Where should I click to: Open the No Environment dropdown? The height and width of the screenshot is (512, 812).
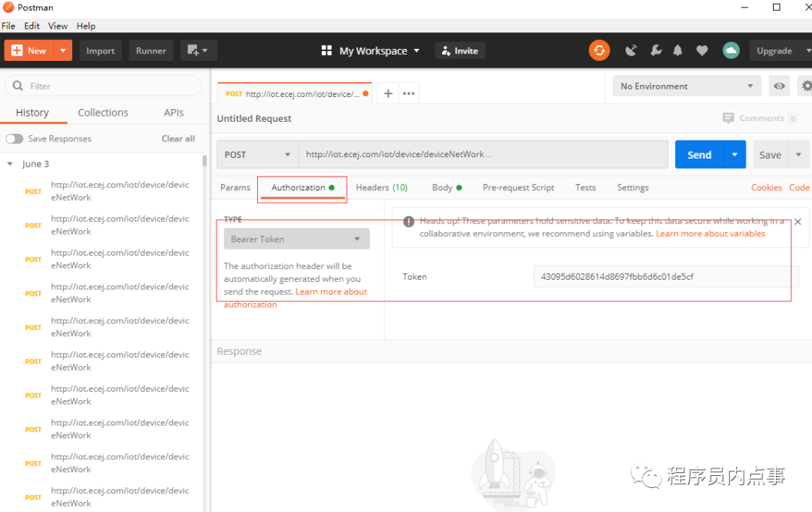coord(686,86)
